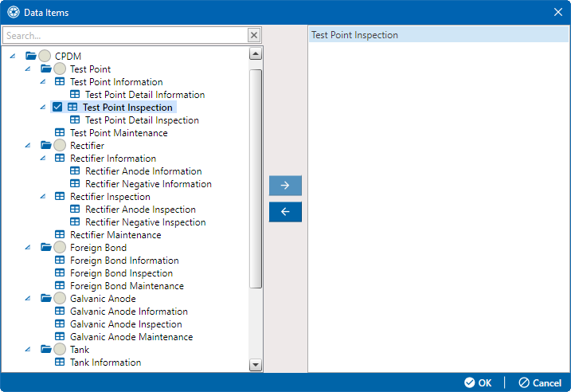Collapse the Galvanic Anode node

point(28,298)
